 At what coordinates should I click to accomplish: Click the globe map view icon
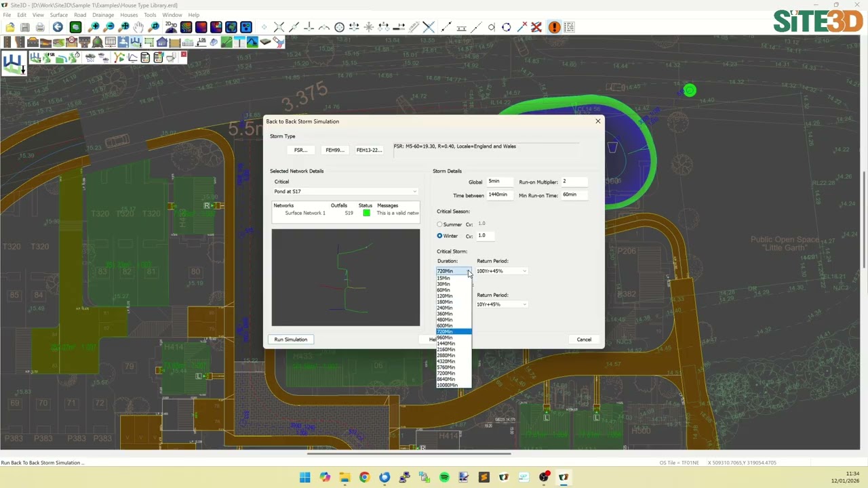coord(231,27)
